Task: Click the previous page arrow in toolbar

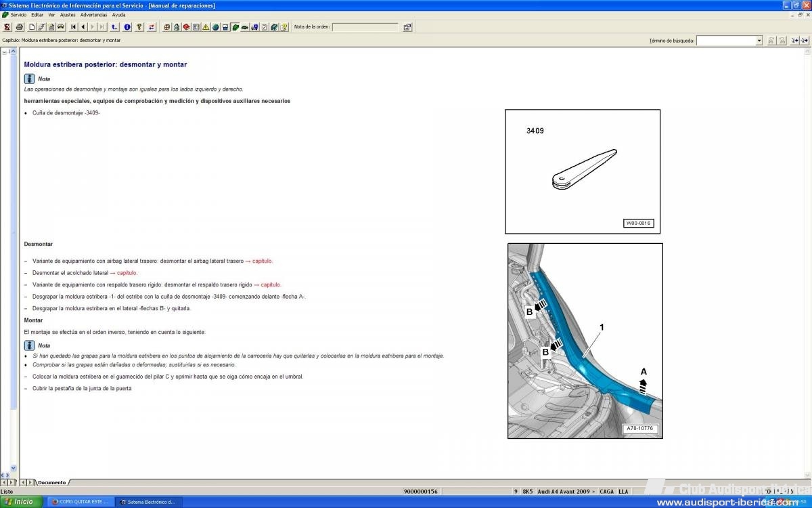Action: tap(83, 27)
